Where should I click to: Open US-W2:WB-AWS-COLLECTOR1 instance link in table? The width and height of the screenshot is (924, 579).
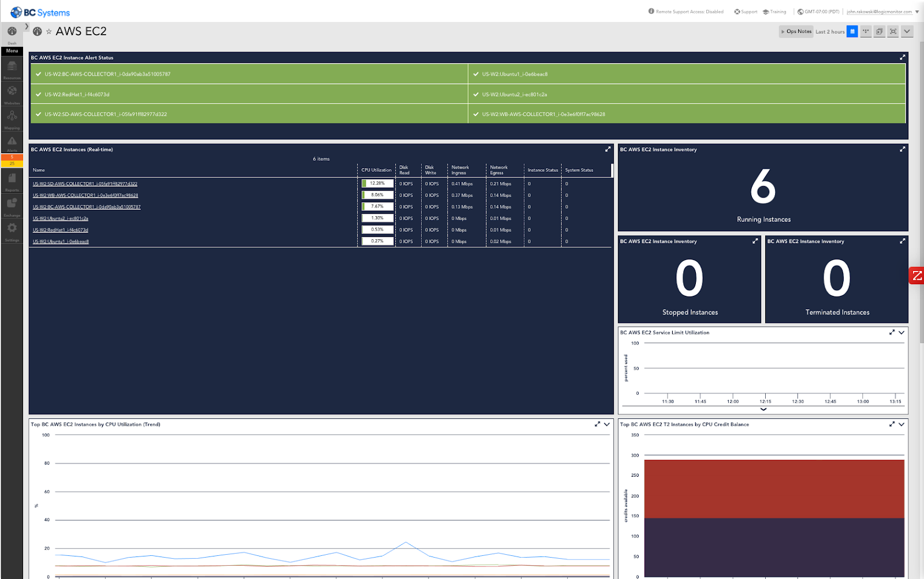pyautogui.click(x=85, y=195)
